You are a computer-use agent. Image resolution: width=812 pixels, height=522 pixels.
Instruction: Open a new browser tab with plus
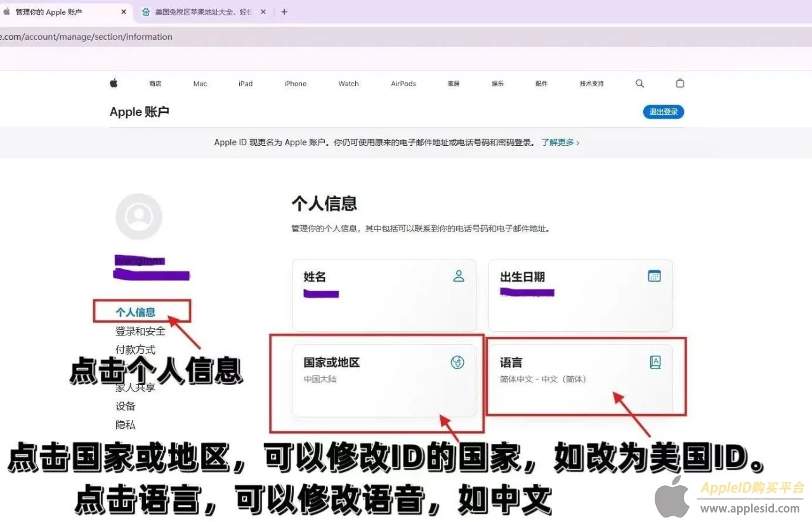click(284, 11)
